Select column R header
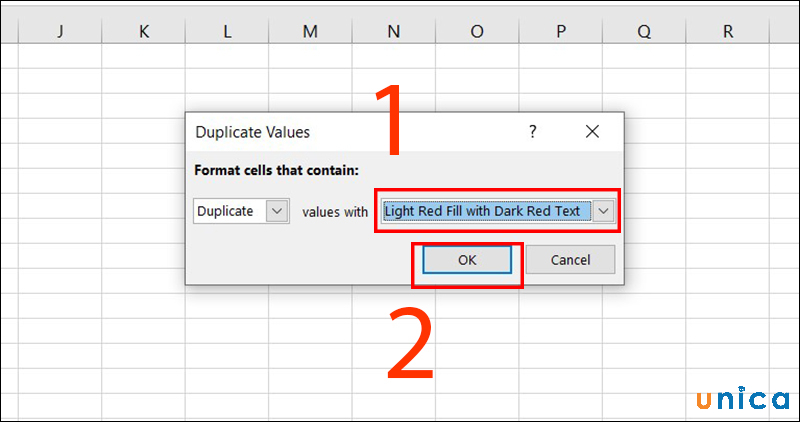Image resolution: width=800 pixels, height=422 pixels. click(x=727, y=31)
